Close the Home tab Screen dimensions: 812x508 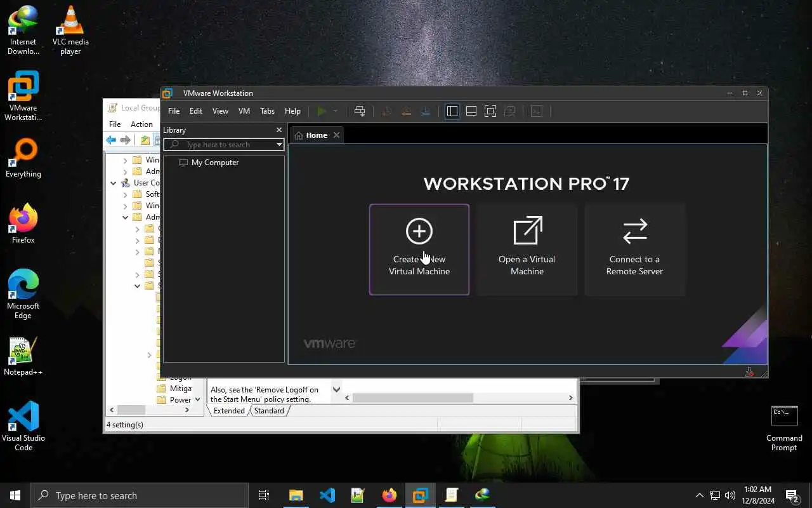(x=336, y=135)
